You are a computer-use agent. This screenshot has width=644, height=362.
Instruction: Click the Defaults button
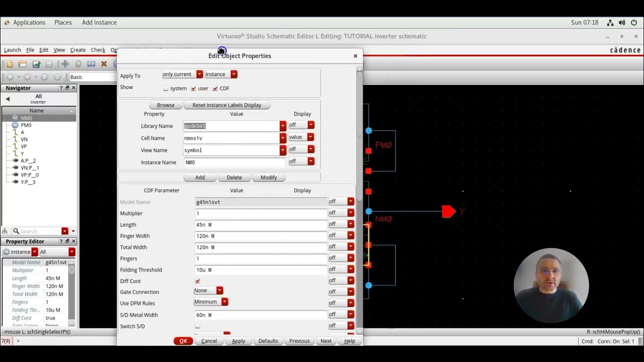(x=268, y=341)
